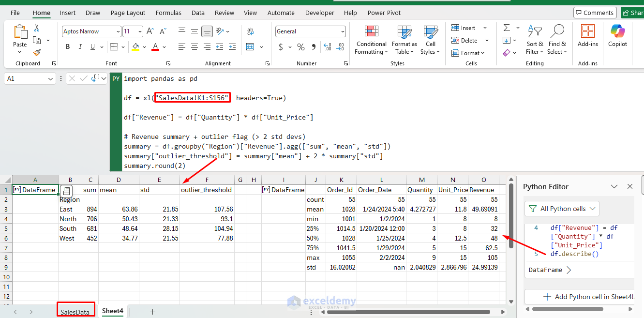Apply the borders icon

click(x=113, y=47)
